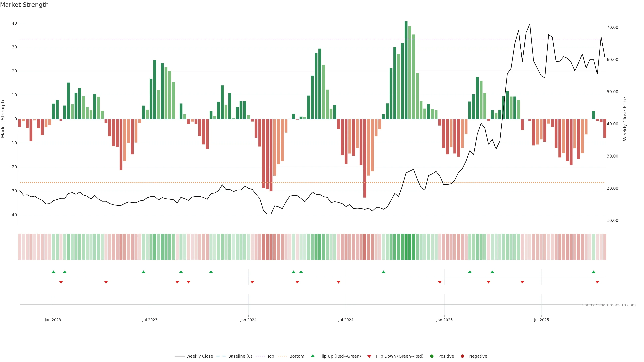Click flip-up marker between Jul 2024 and Jan 2025

(x=384, y=272)
